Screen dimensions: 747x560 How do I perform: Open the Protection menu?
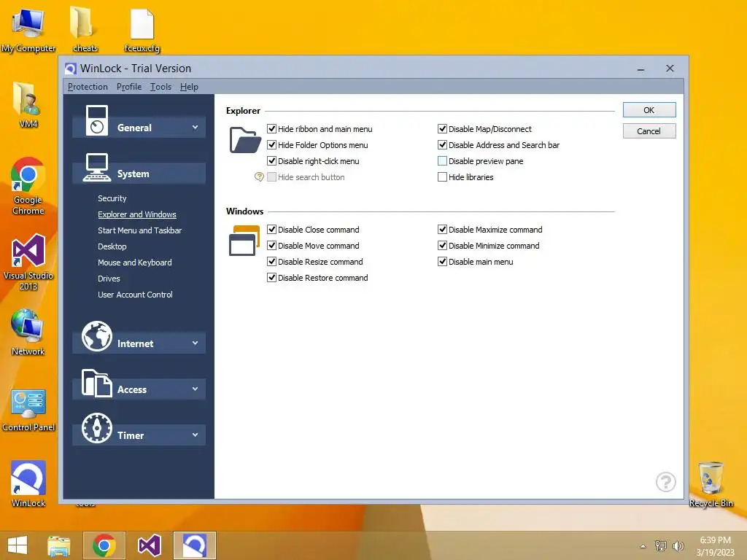(x=88, y=87)
